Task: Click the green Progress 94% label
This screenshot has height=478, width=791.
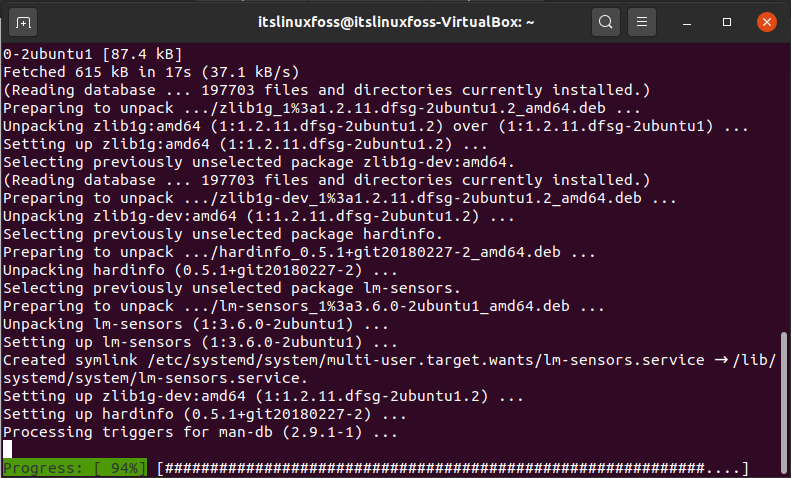Action: (75, 468)
